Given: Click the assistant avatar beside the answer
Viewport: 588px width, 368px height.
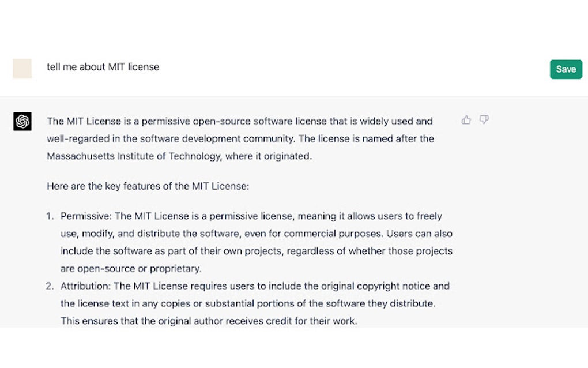Looking at the screenshot, I should pos(22,122).
